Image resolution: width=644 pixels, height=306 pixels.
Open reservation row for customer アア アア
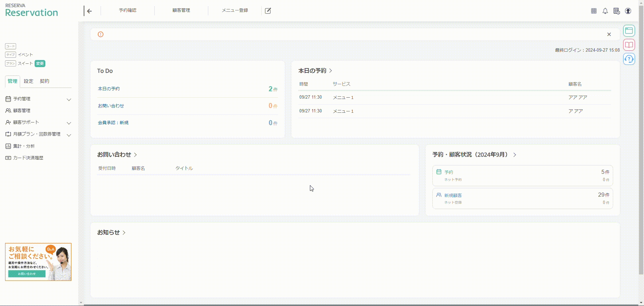point(454,97)
